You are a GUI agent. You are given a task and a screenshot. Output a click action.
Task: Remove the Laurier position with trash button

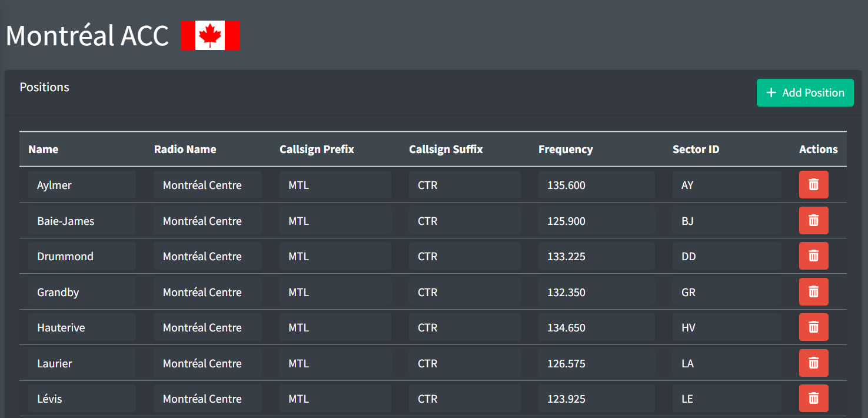tap(813, 363)
